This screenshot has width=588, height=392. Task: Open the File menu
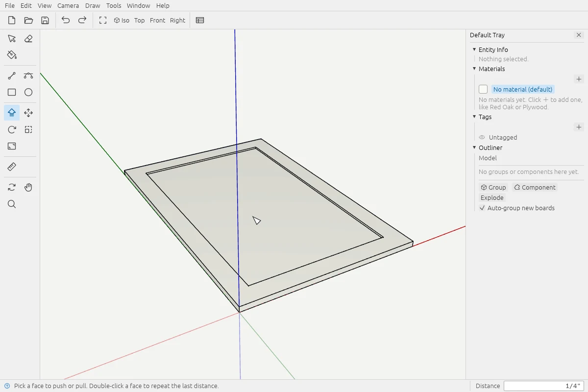[9, 5]
